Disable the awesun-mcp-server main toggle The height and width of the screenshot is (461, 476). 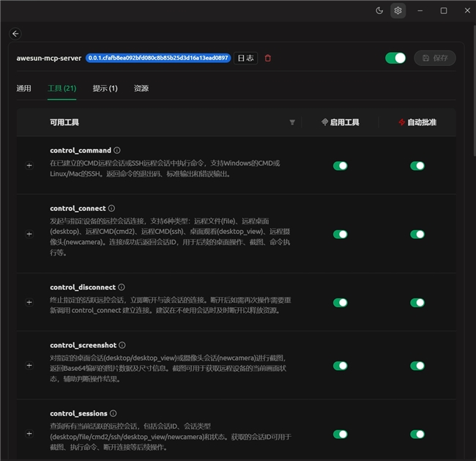395,58
